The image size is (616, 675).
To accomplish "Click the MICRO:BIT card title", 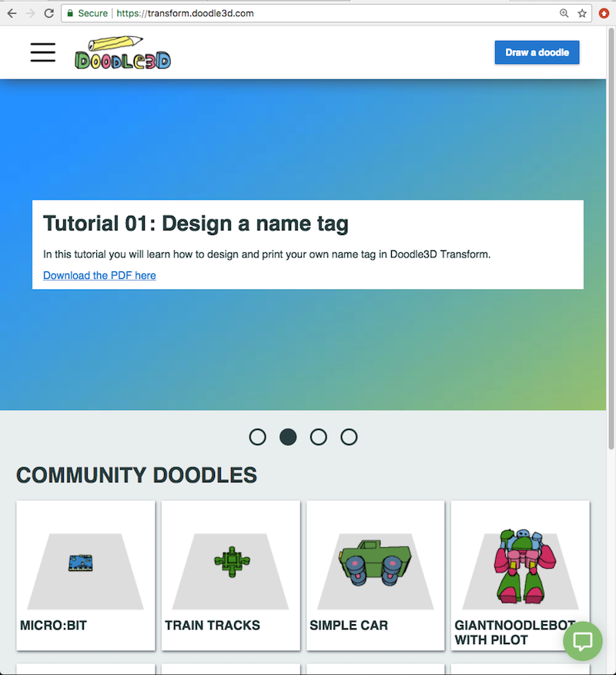I will [53, 625].
